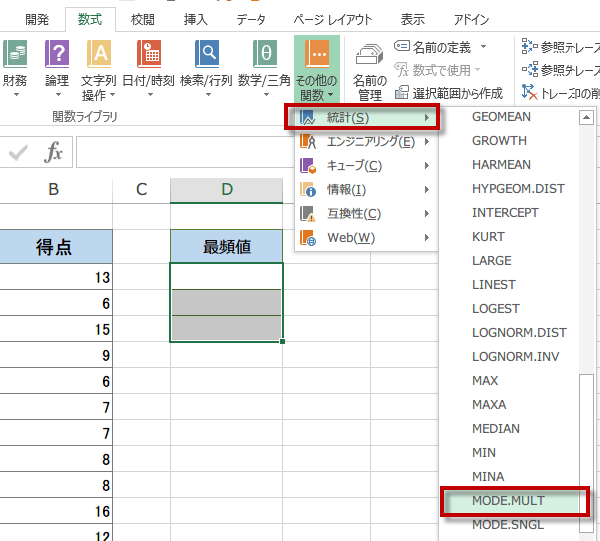Open the エンジニアリング(E) submenu
Viewport: 600px width, 541px height.
click(x=366, y=142)
